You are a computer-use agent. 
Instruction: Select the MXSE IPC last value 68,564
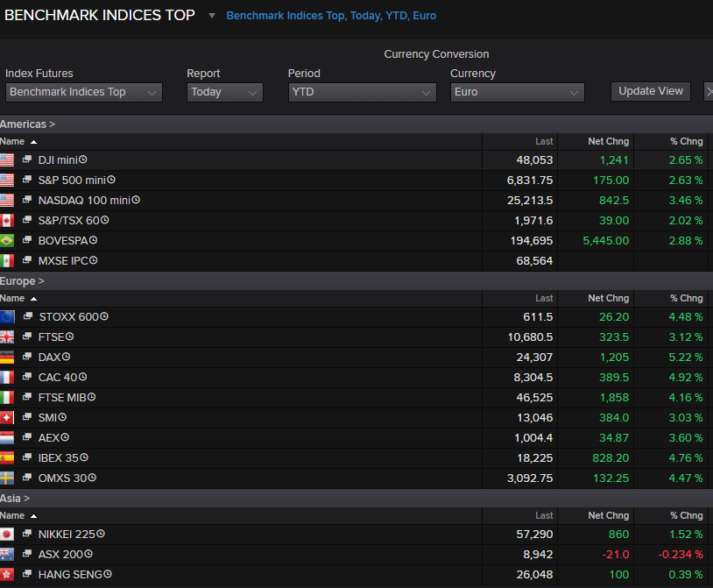pos(534,261)
